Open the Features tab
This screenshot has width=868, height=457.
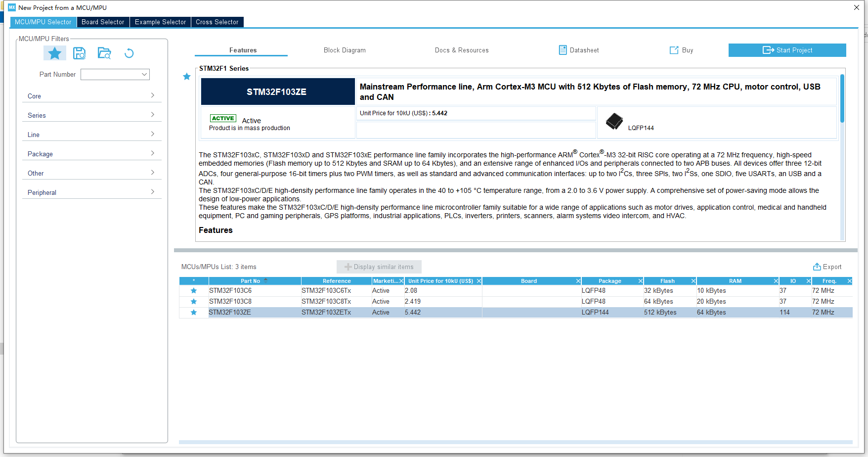coord(243,50)
